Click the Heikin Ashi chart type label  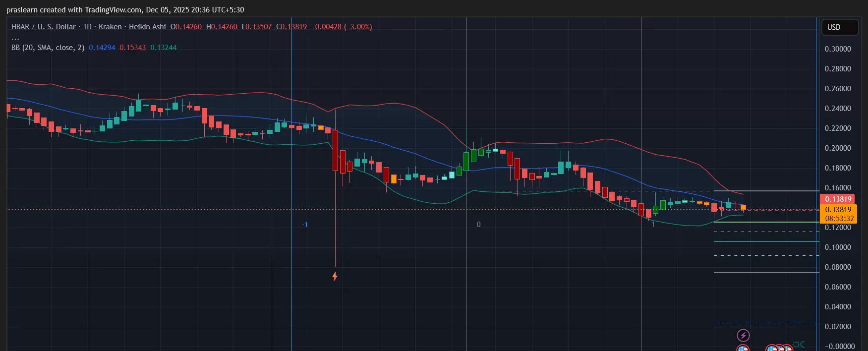coord(147,27)
